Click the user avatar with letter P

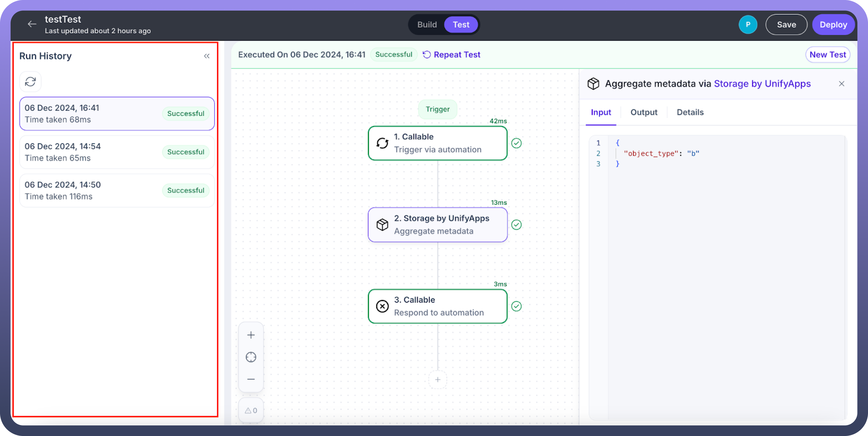click(748, 25)
